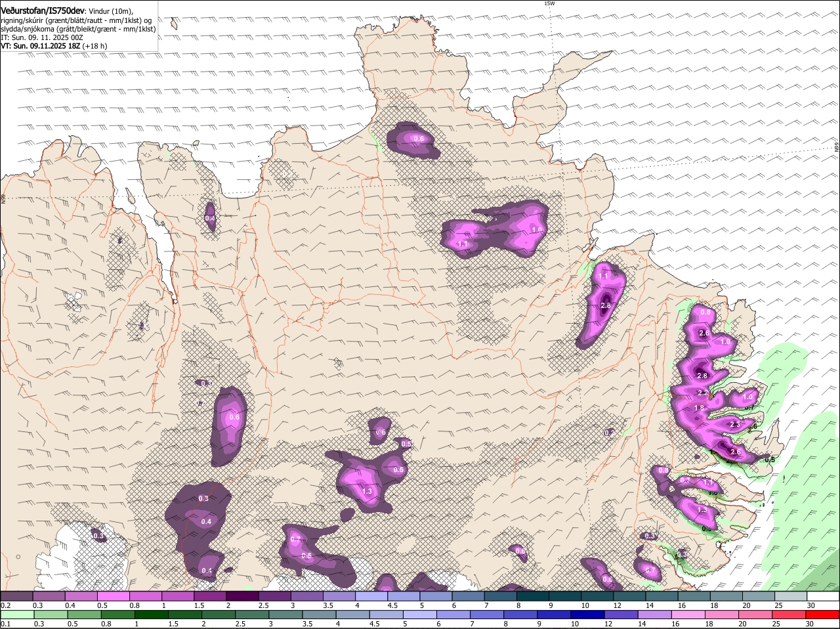
Task: Select the darkest green swatch above lower-scale 1
Action: point(152,615)
